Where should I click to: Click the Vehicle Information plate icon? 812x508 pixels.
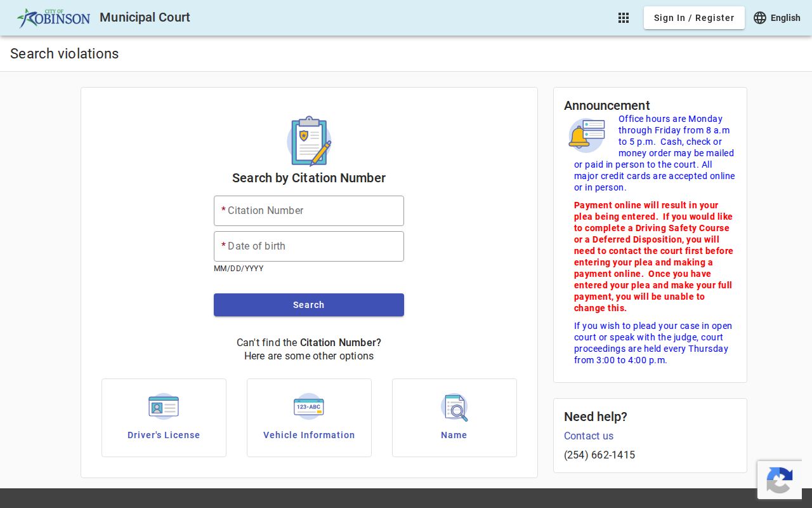pos(309,406)
